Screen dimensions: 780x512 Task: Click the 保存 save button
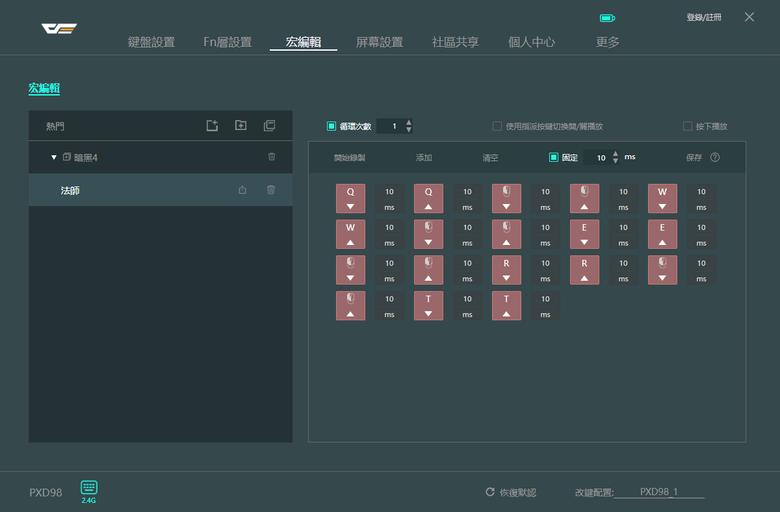[694, 158]
